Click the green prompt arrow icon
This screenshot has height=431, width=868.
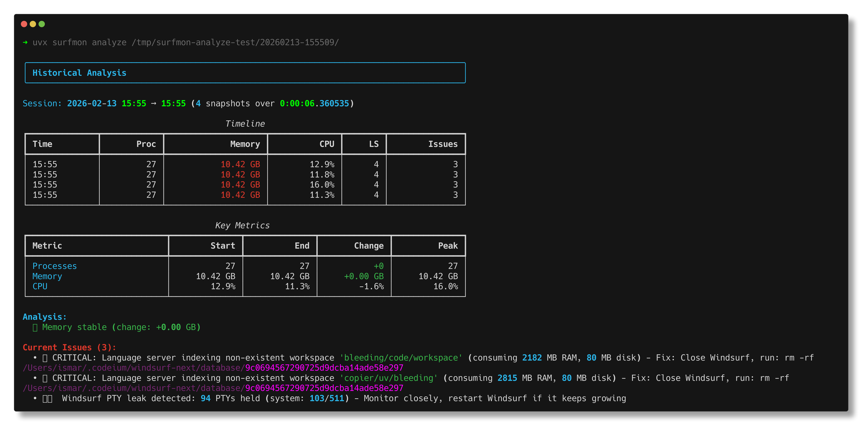tap(25, 42)
